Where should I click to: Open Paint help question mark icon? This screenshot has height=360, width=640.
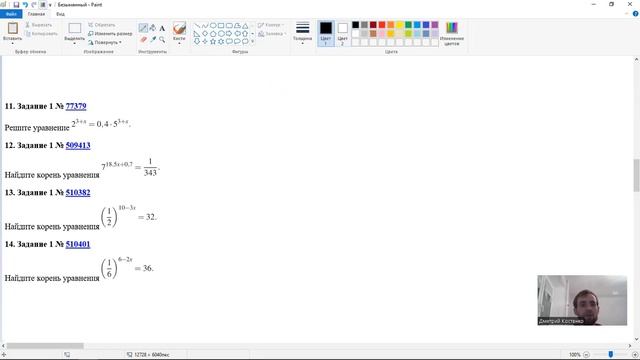click(635, 14)
